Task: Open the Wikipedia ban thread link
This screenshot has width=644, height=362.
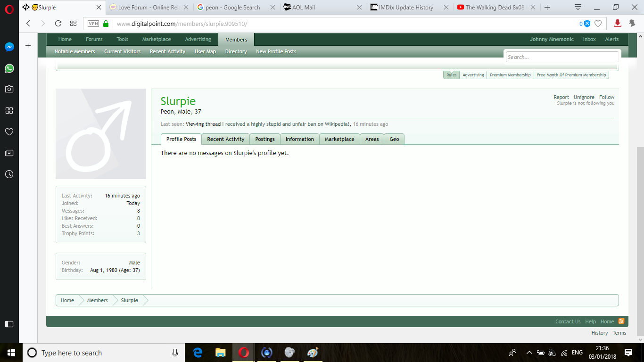Action: coord(286,124)
